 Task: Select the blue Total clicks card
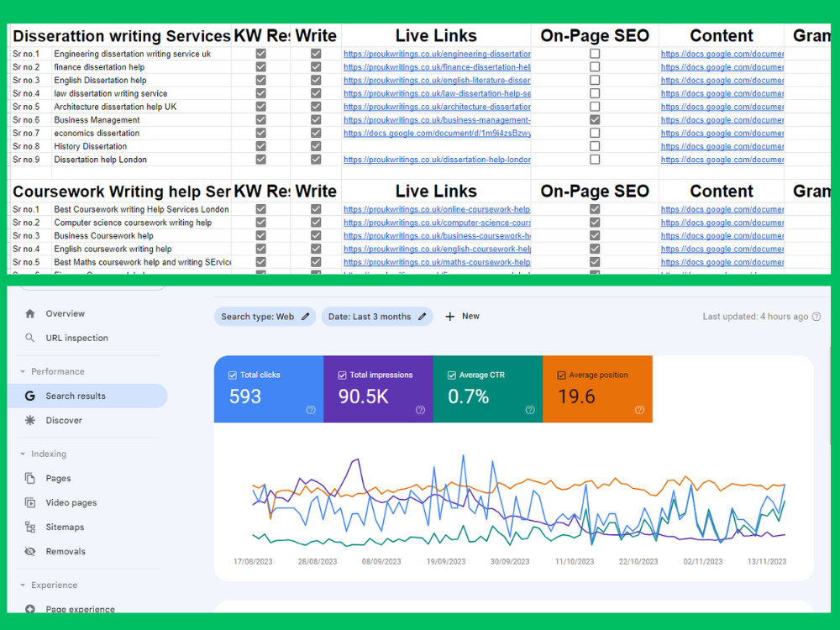pos(269,389)
